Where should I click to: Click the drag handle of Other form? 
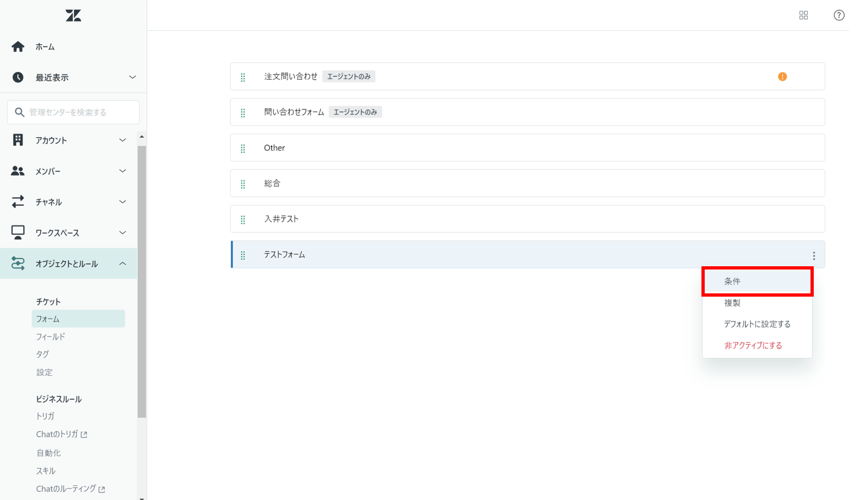243,148
